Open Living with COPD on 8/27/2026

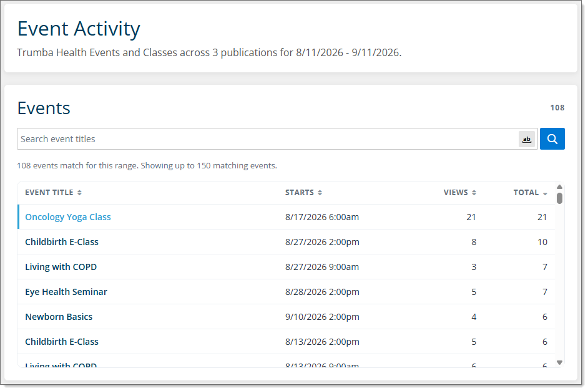pyautogui.click(x=61, y=267)
